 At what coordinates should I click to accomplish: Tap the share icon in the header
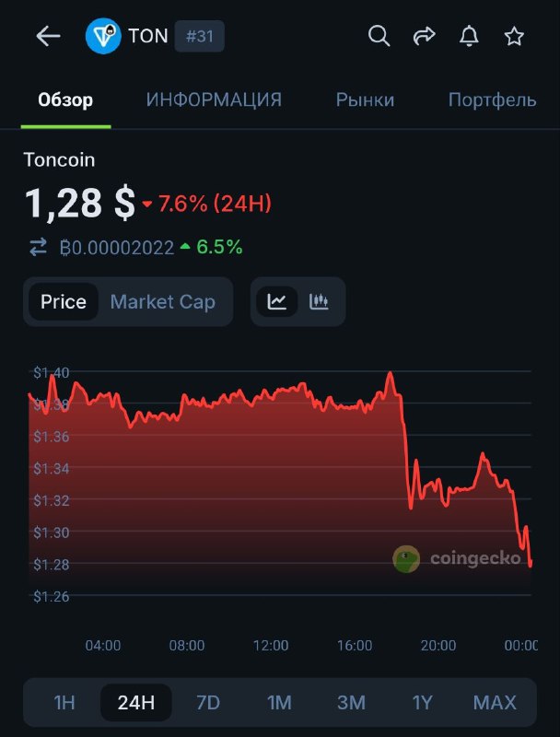pyautogui.click(x=424, y=36)
